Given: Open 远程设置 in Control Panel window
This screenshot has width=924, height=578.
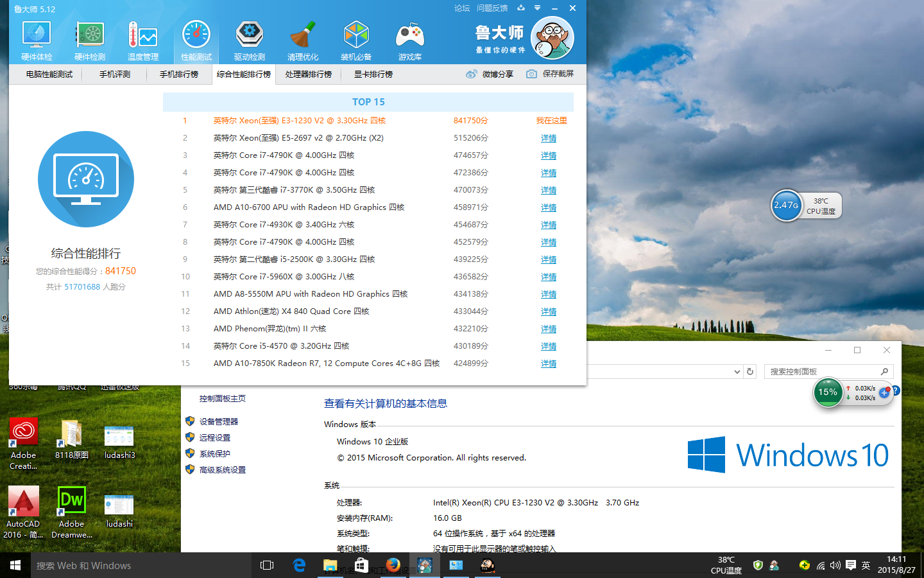Looking at the screenshot, I should click(215, 437).
